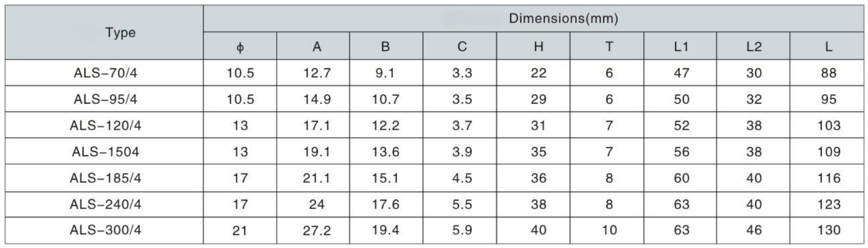Click the ALS-120/4 row label
Viewport: 868px width, 248px height.
(x=103, y=123)
